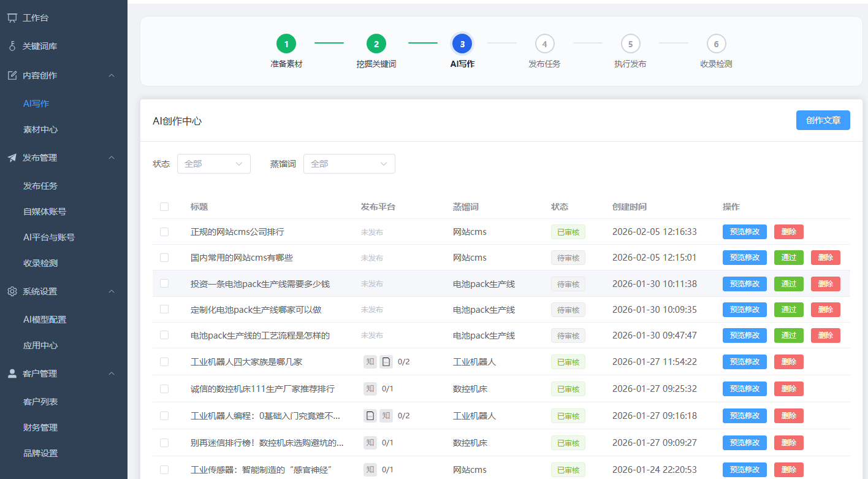This screenshot has width=868, height=479.
Task: Click the 创作文章 button
Action: coord(823,120)
